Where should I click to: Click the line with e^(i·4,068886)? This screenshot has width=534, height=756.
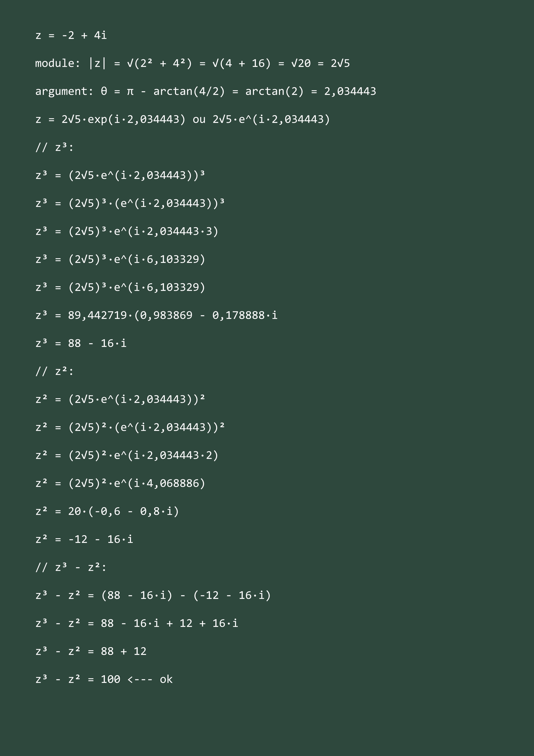click(120, 483)
